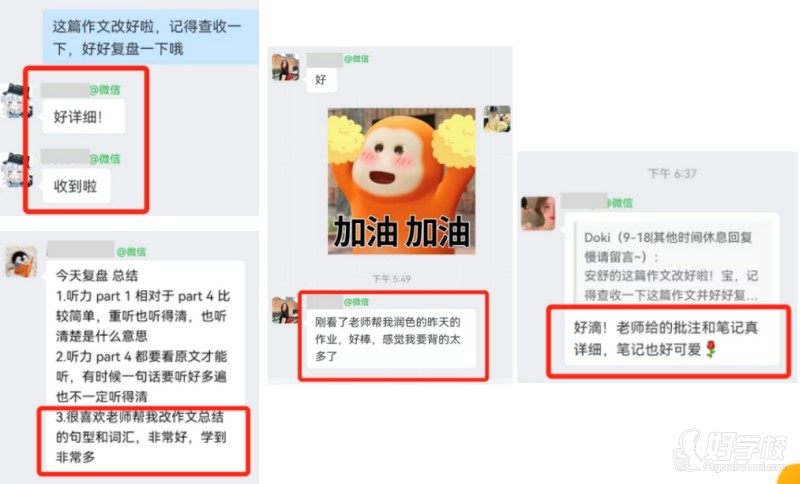Viewport: 800px width, 484px height.
Task: Click the @微信 tag above 好详细!
Action: (x=105, y=90)
